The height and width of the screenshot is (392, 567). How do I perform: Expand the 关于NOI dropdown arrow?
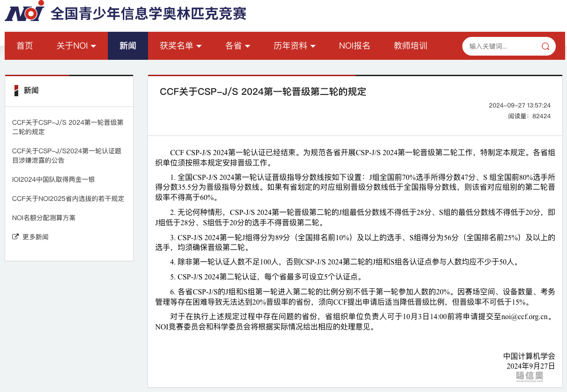click(x=93, y=46)
